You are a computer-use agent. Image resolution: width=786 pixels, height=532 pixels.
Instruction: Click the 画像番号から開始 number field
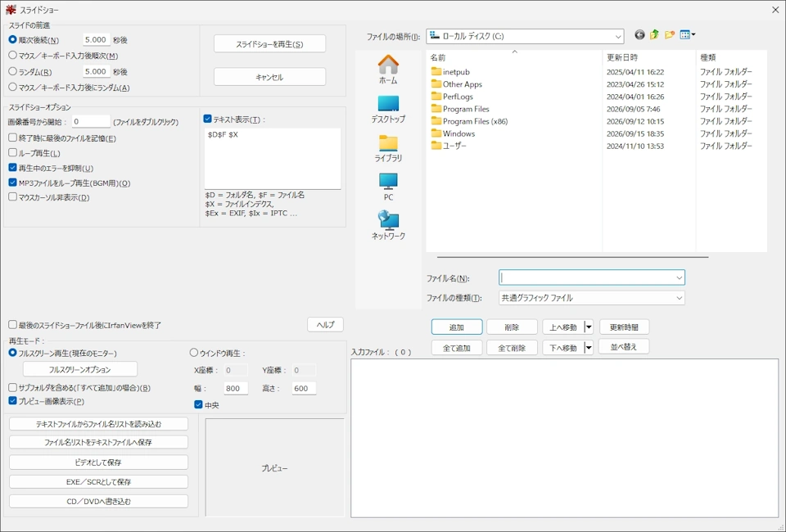(x=90, y=121)
